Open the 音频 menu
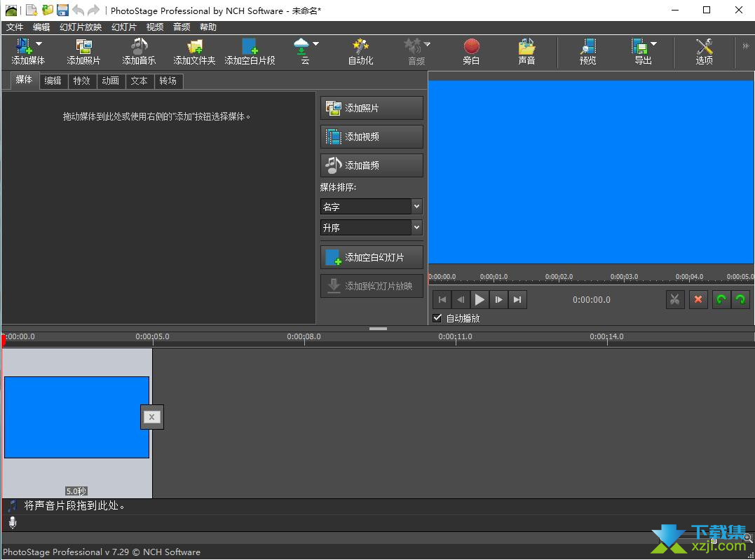 (x=182, y=27)
